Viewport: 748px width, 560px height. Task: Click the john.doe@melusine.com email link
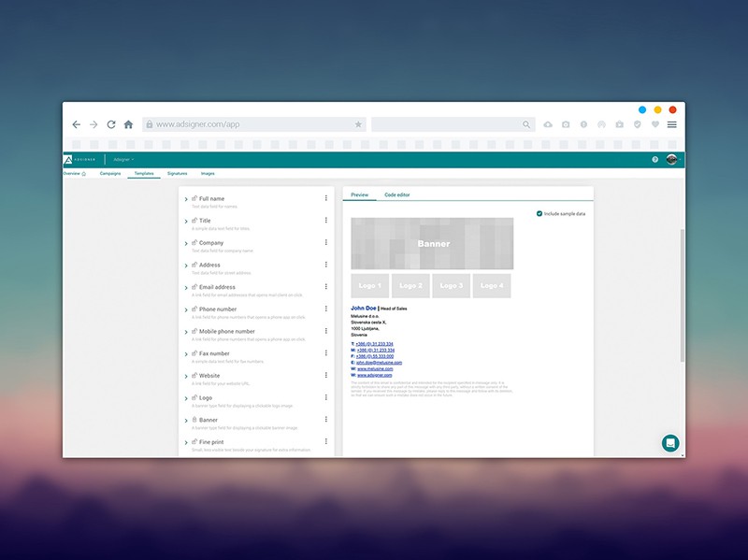(380, 363)
